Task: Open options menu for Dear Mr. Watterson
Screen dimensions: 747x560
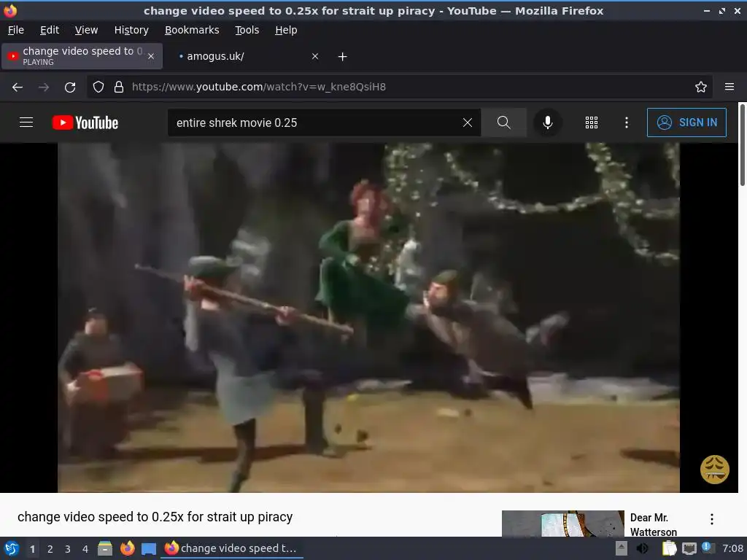Action: (x=712, y=519)
